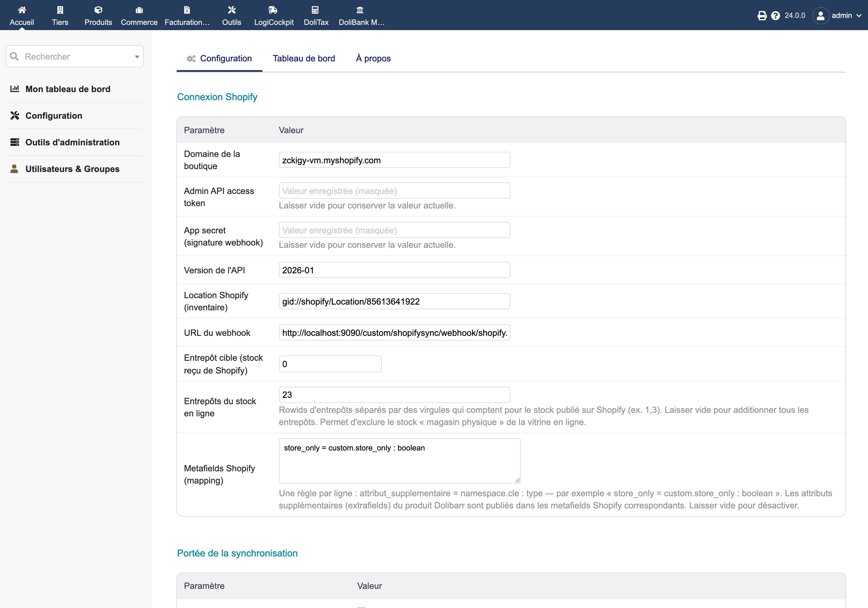Focus the Entrepôt cible field
868x608 pixels.
[x=330, y=364]
